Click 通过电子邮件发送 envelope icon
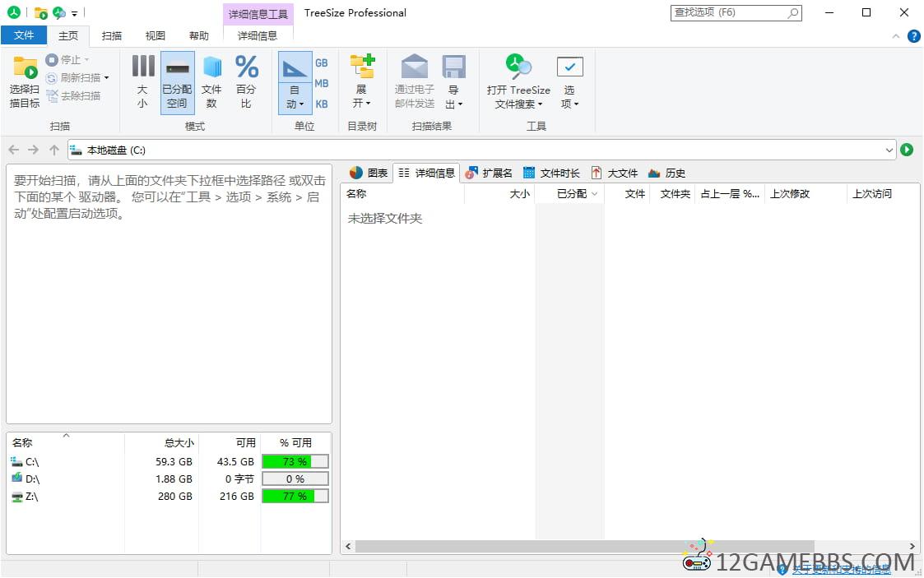 pyautogui.click(x=414, y=67)
